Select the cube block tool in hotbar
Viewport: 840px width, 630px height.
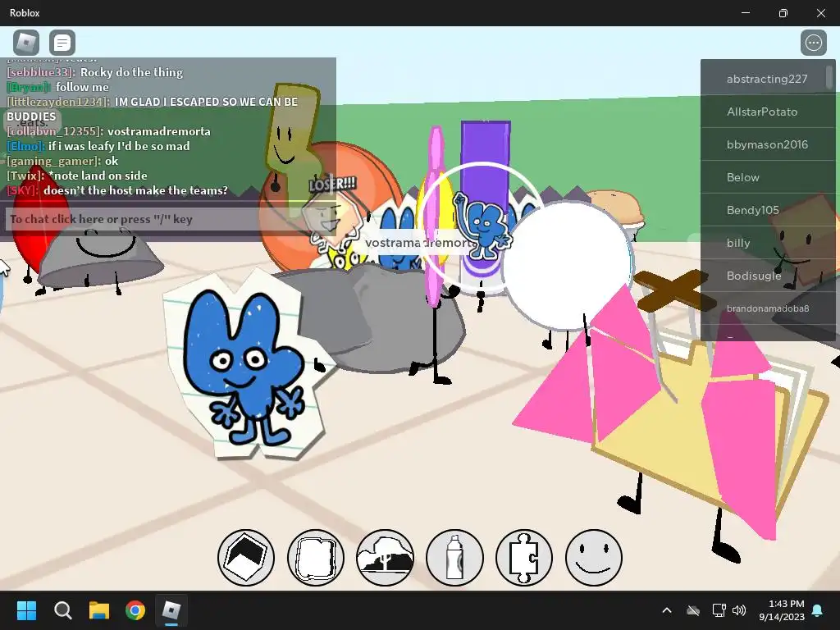click(246, 558)
